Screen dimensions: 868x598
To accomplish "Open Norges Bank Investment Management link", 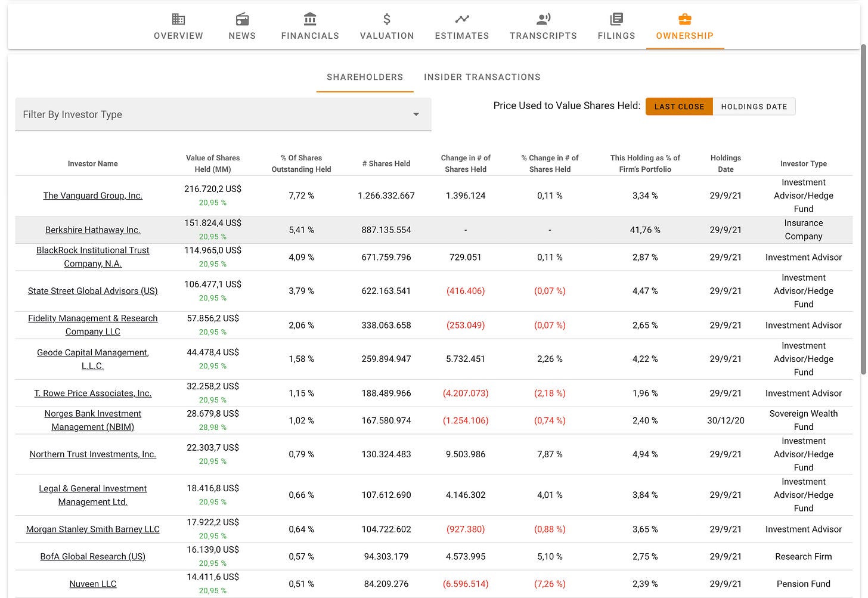I will (93, 420).
